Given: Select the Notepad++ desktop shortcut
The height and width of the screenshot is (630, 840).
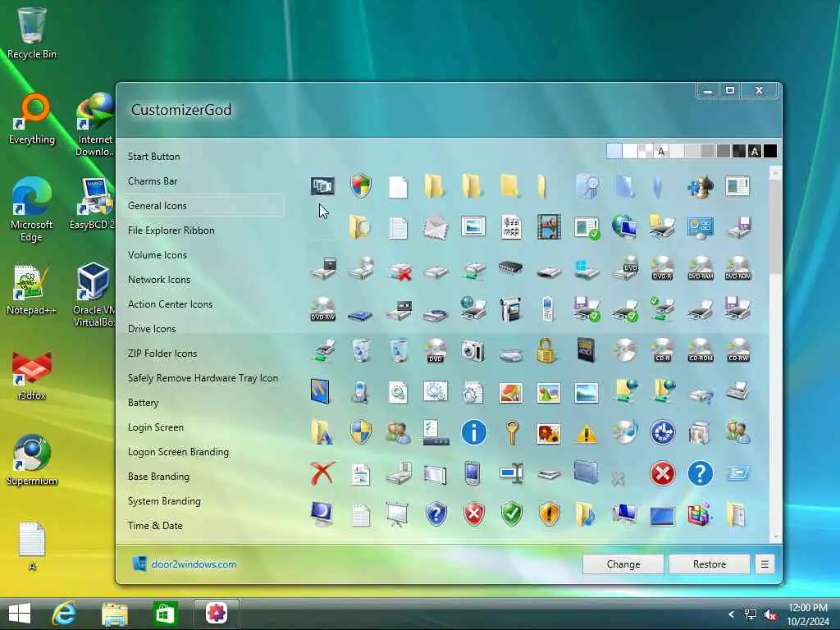Looking at the screenshot, I should click(31, 290).
